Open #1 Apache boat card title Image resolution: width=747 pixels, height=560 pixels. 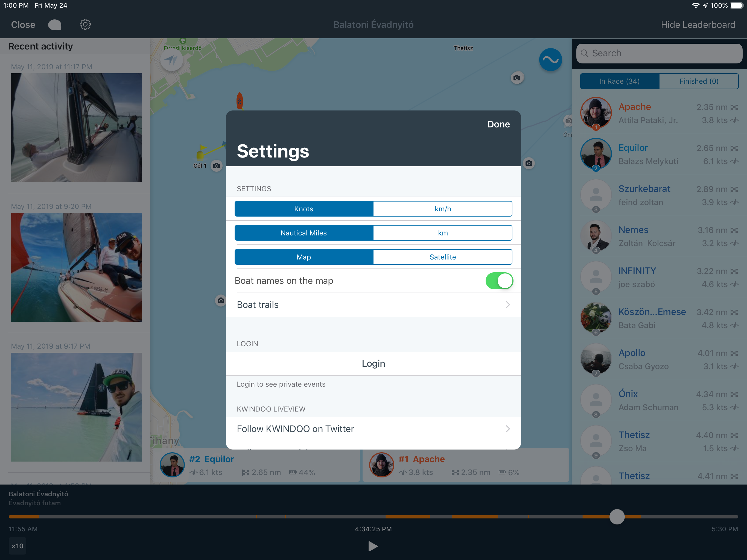coord(421,459)
